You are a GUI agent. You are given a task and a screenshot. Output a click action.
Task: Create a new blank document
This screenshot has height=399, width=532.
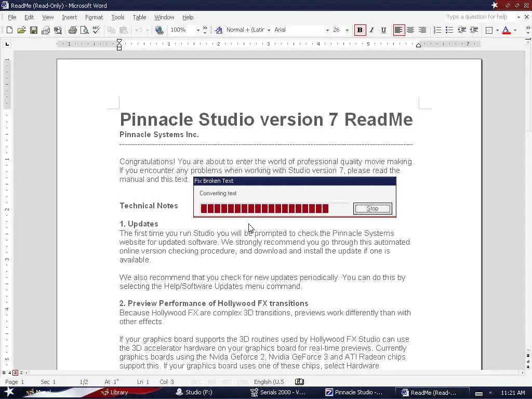(9, 30)
